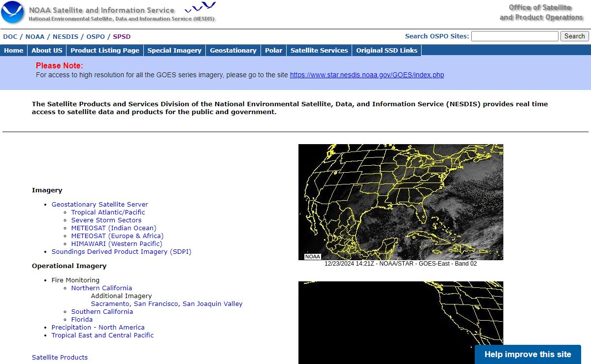Click NESDIS breadcrumb link
Image resolution: width=591 pixels, height=364 pixels.
coord(66,36)
